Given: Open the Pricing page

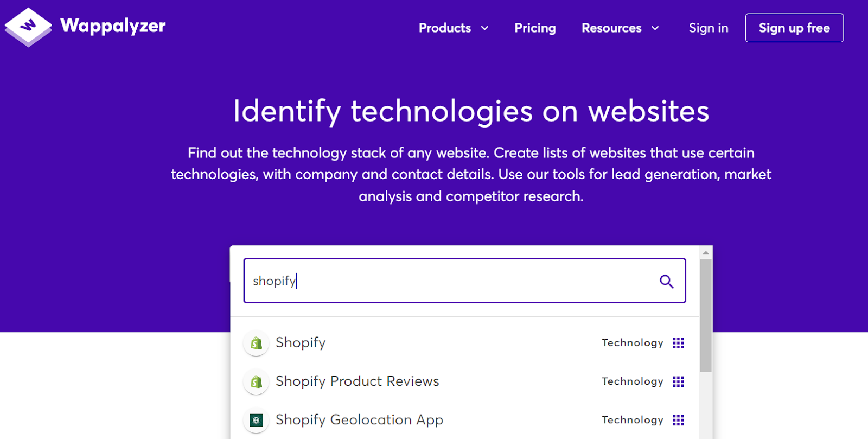Looking at the screenshot, I should (535, 28).
